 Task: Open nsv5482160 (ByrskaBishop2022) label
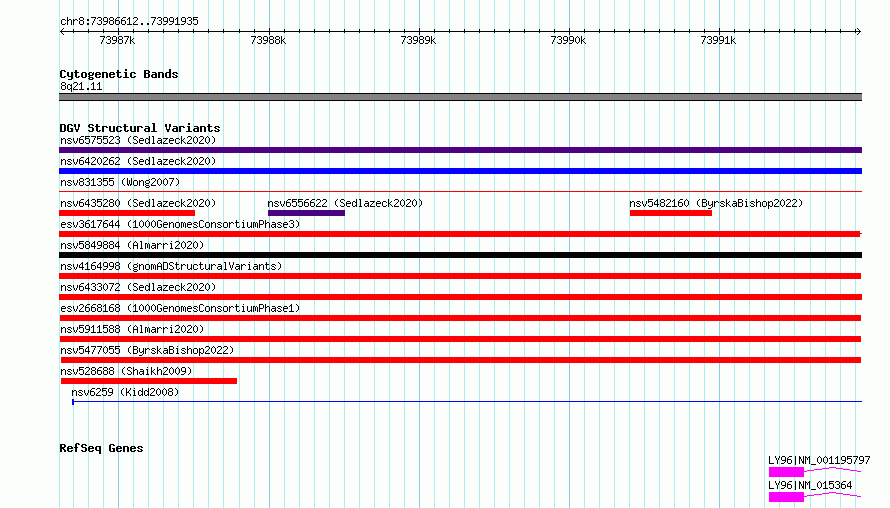point(716,203)
